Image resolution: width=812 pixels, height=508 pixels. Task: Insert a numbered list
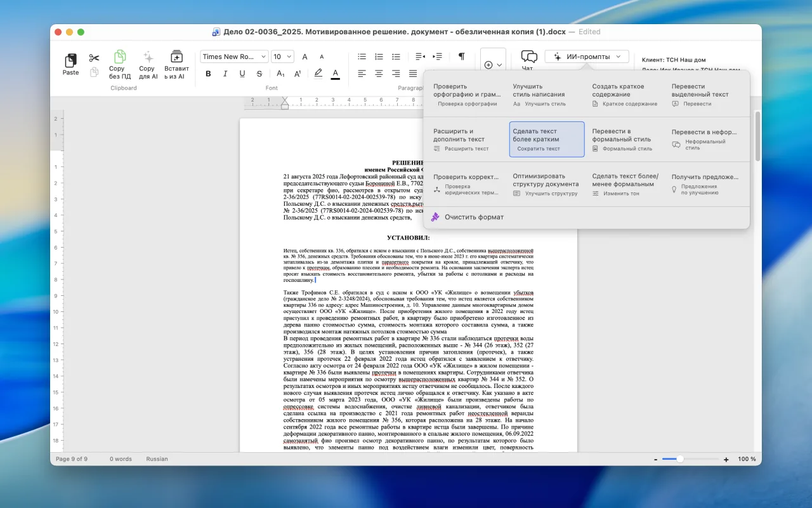click(x=379, y=57)
